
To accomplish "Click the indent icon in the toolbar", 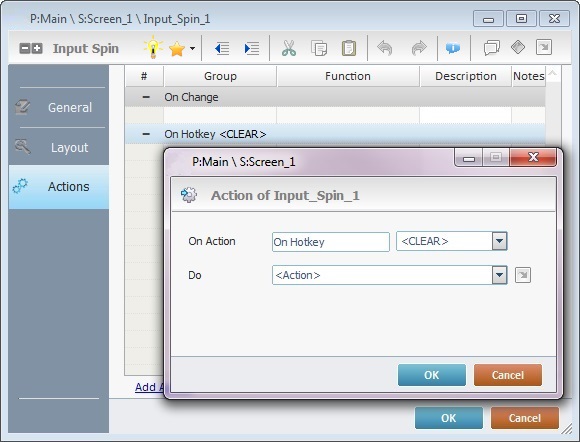I will coord(252,48).
